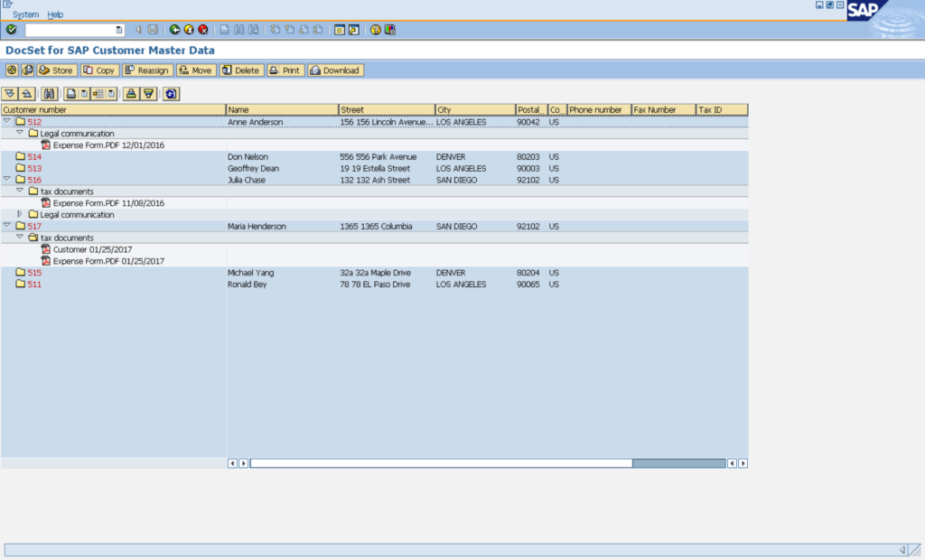Viewport: 925px width, 560px height.
Task: Open the Help menu
Action: point(55,14)
